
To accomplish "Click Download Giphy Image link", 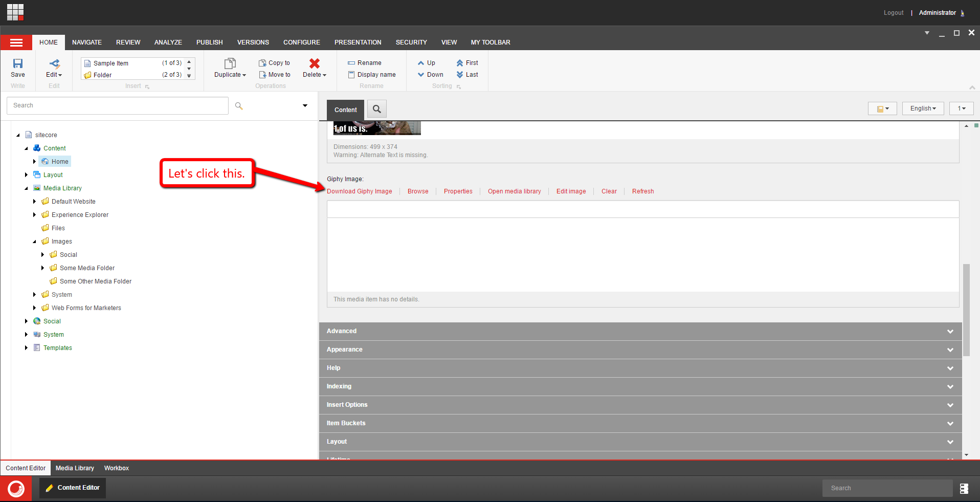I will pos(360,191).
